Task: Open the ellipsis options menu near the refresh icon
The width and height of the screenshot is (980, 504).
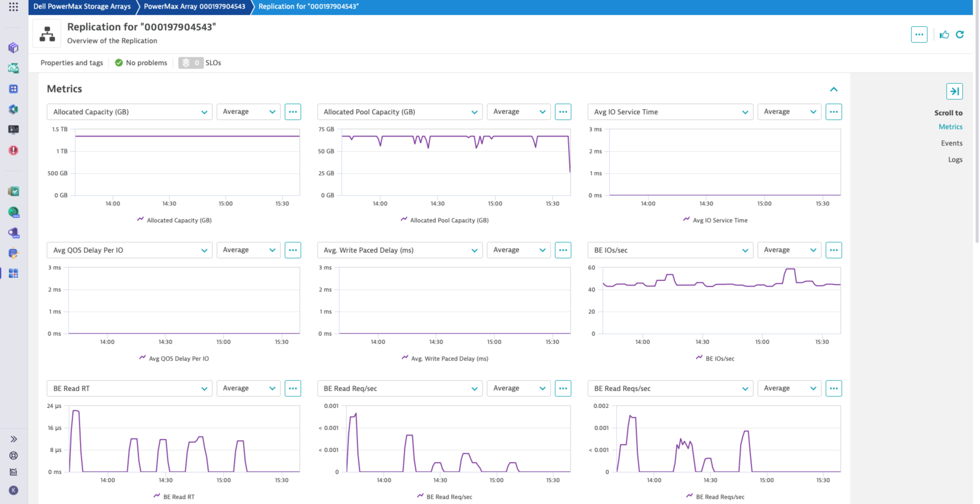Action: [x=919, y=35]
